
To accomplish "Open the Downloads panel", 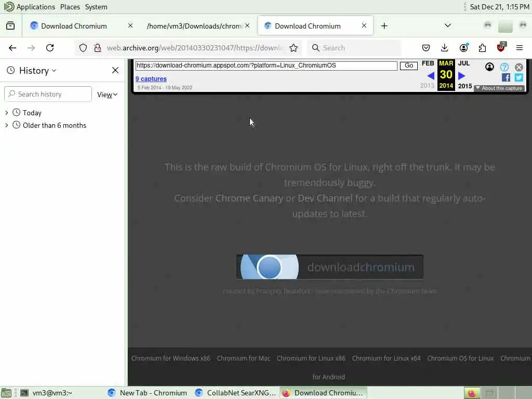I will (445, 48).
